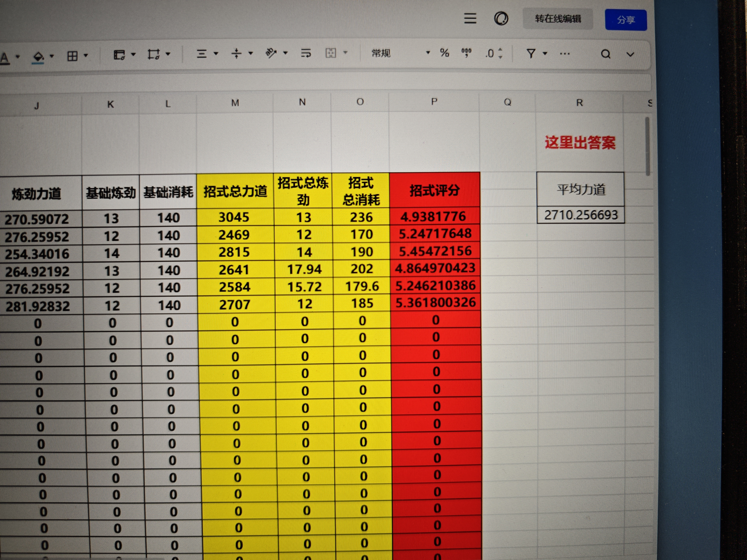This screenshot has width=747, height=560.
Task: Select the red cell 5.45472156
Action: tap(435, 251)
